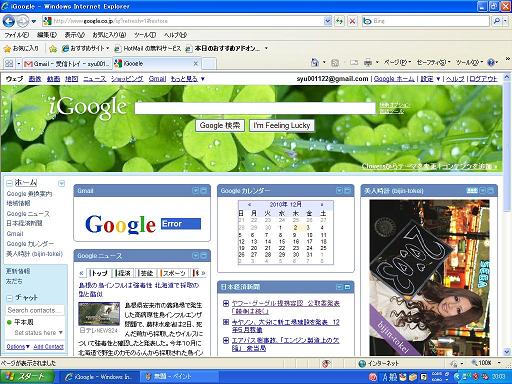The width and height of the screenshot is (512, 384).
Task: Collapse the チャット section minus toggle
Action: [x=9, y=298]
